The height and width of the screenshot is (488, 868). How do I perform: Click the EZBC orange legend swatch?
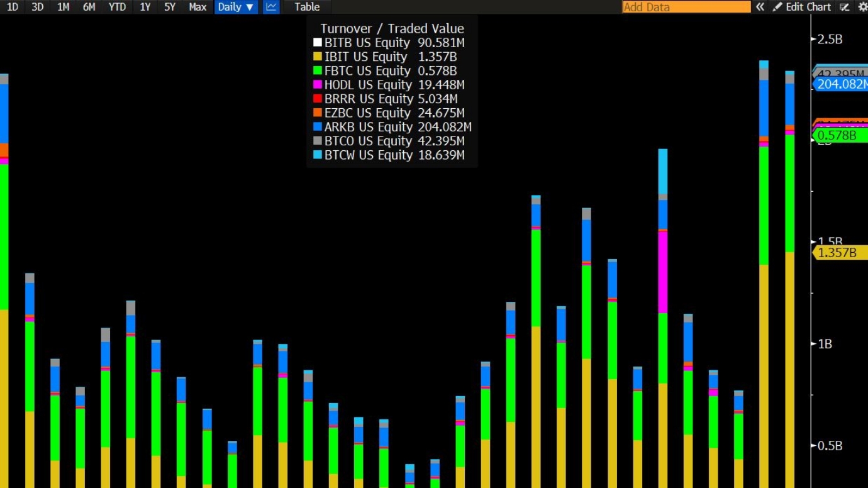tap(318, 113)
